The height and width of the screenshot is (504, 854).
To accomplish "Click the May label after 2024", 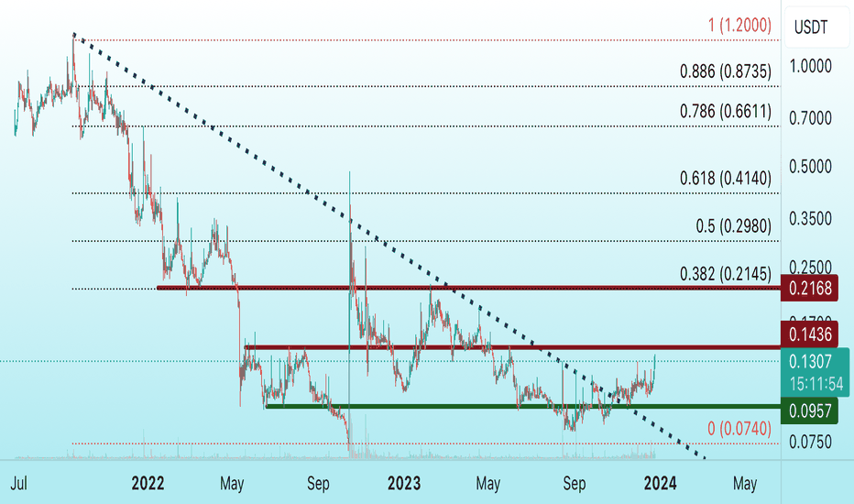I will coord(745,483).
